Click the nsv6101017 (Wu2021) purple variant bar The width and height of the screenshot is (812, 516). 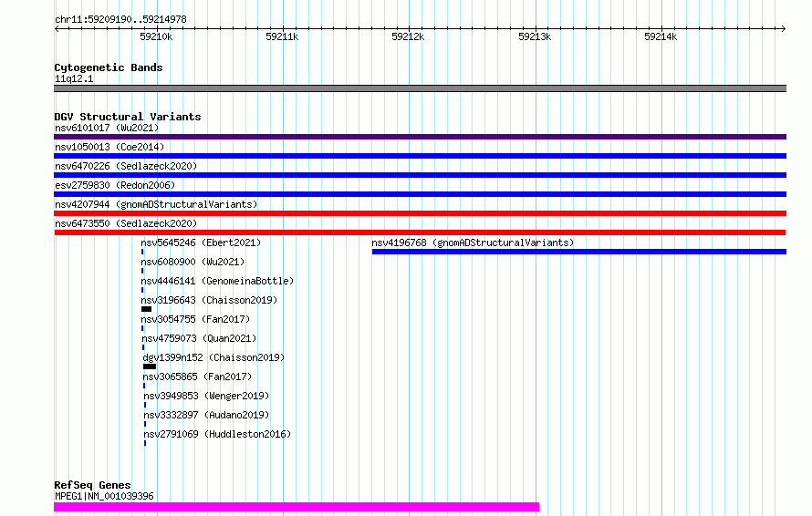point(420,137)
